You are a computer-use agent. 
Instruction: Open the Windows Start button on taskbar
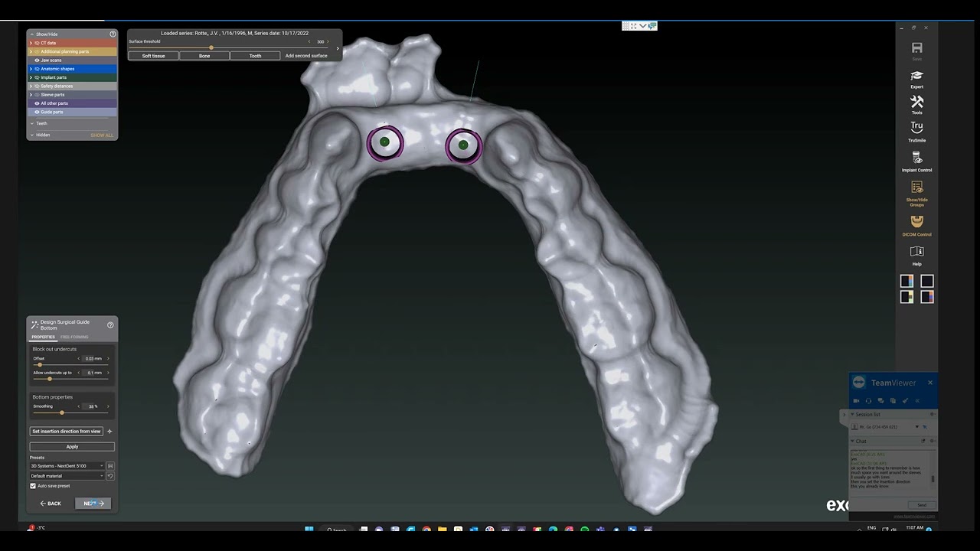pos(309,529)
